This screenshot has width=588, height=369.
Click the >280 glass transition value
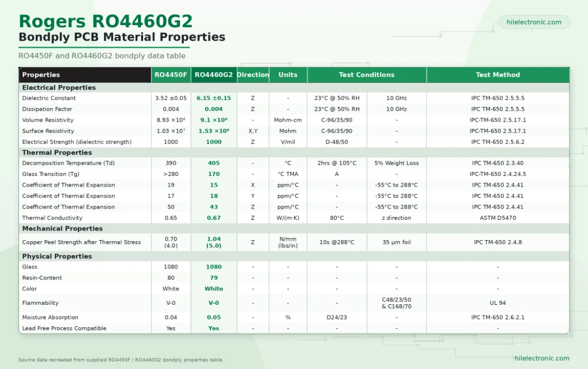(171, 174)
